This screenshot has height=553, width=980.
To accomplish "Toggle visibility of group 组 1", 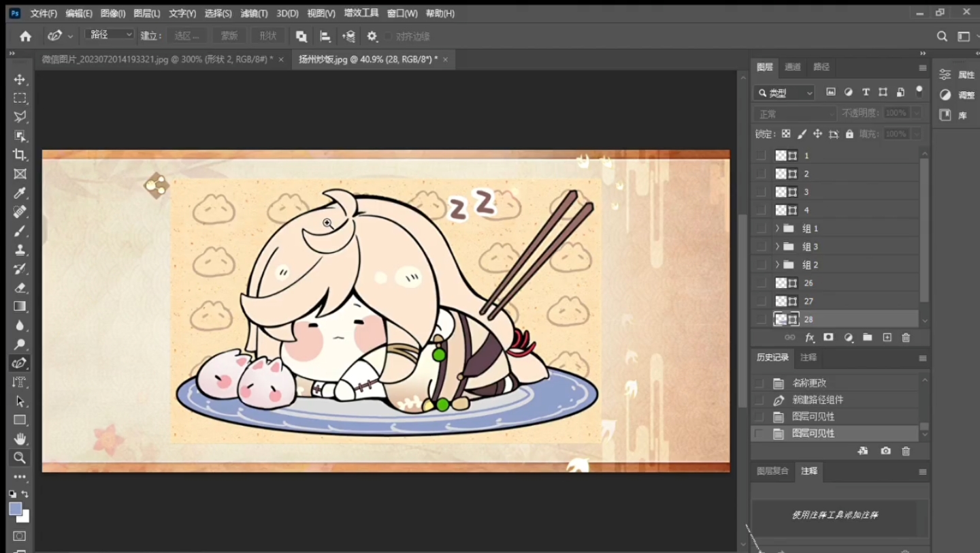I will tap(761, 228).
